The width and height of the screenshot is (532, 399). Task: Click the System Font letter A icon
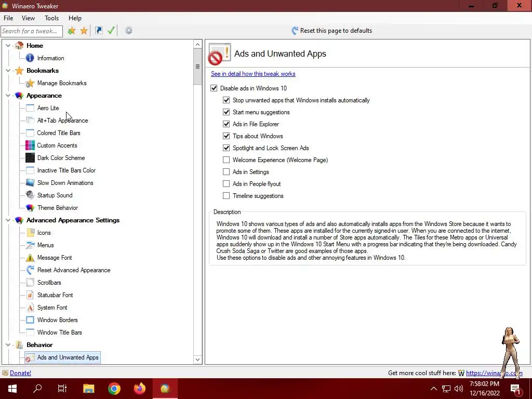click(30, 308)
